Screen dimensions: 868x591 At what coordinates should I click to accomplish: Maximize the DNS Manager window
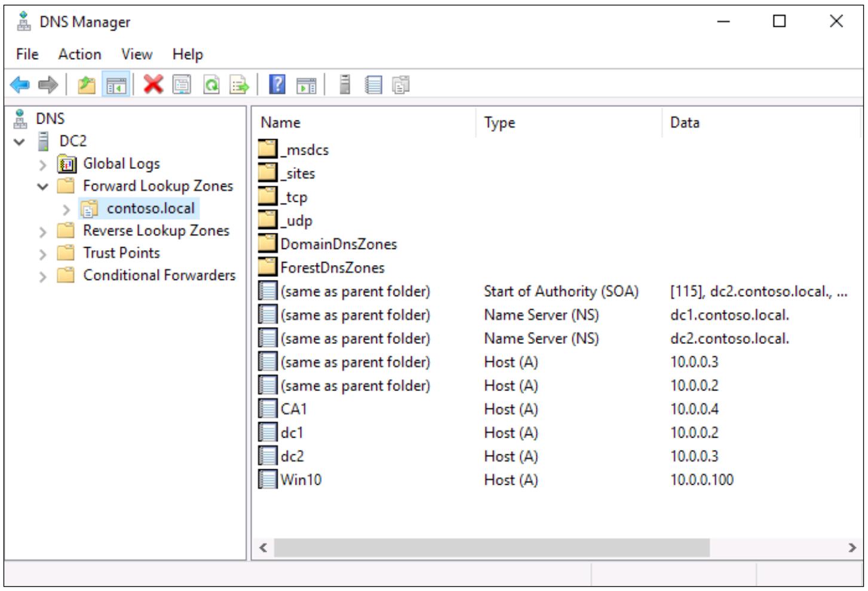point(779,21)
